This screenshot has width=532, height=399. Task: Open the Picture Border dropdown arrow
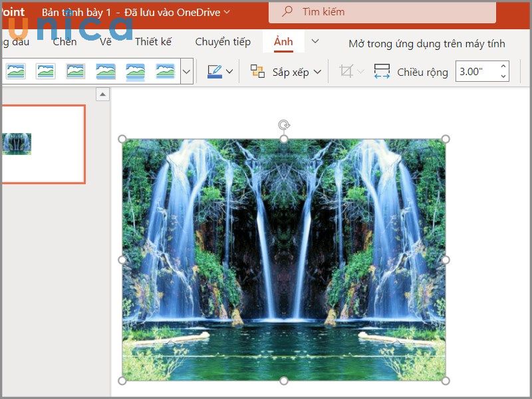coord(231,71)
